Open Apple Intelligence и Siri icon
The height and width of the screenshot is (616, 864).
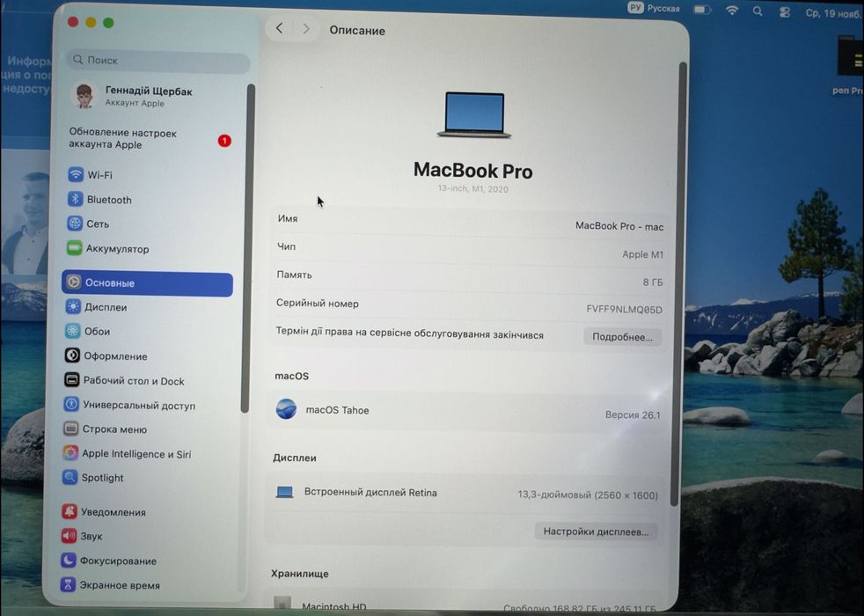tap(70, 453)
